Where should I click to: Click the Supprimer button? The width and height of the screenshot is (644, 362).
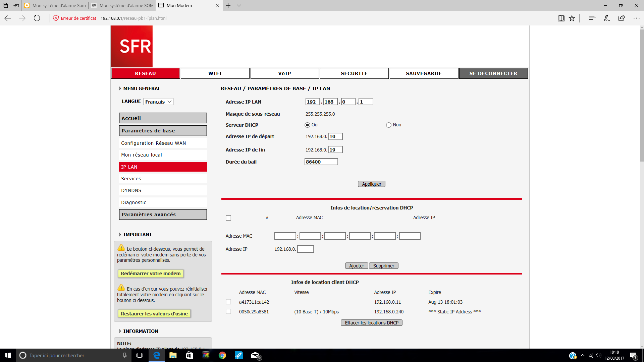(384, 266)
